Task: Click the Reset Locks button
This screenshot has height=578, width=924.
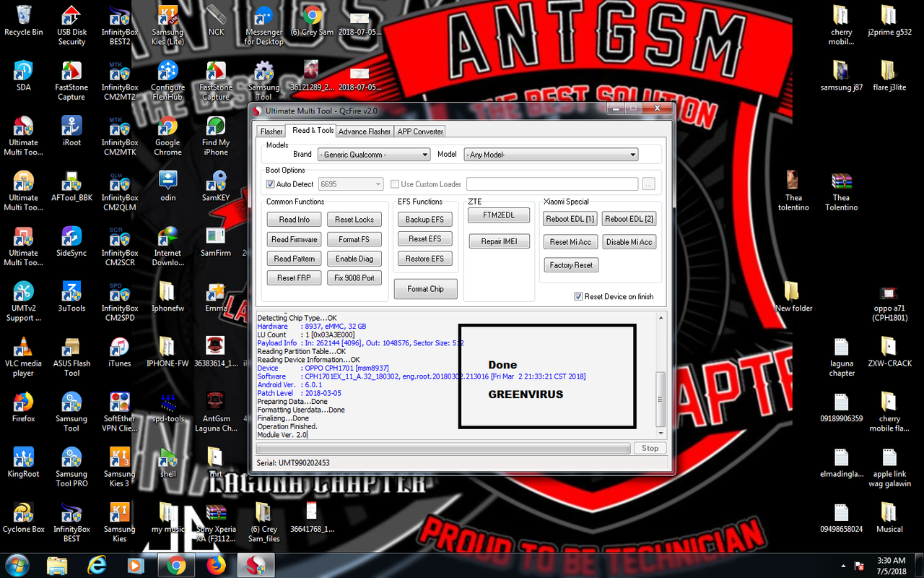Action: pyautogui.click(x=354, y=220)
